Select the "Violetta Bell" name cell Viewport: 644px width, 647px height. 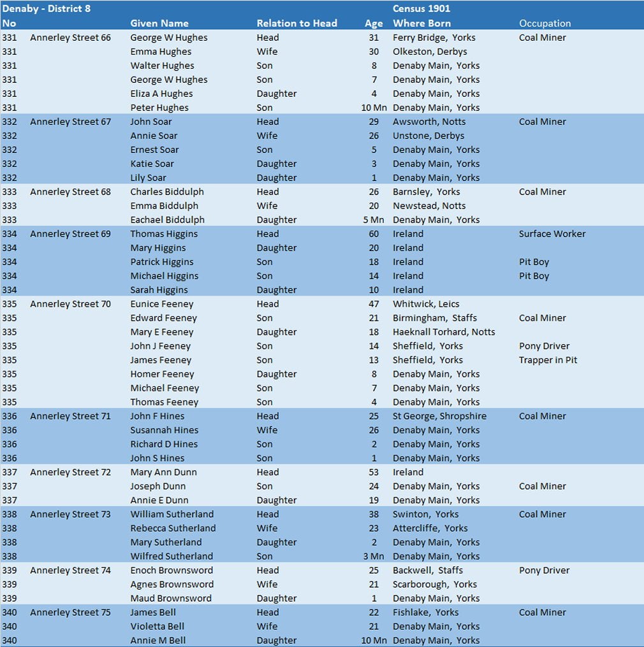point(157,627)
